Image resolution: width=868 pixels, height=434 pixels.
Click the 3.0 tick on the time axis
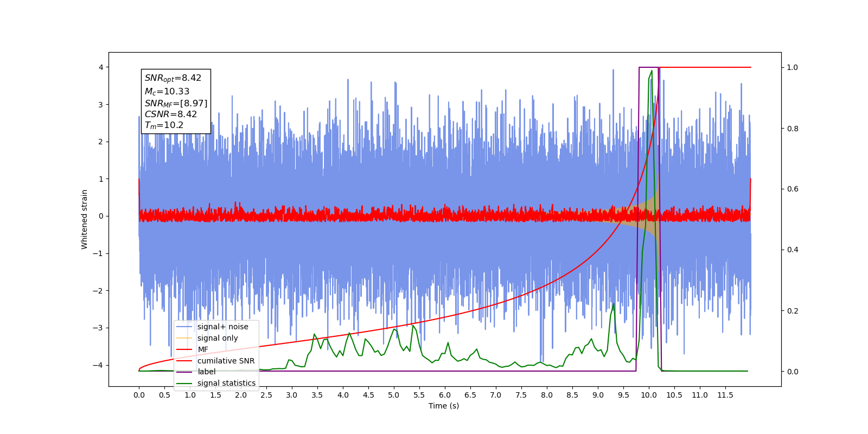(x=292, y=395)
